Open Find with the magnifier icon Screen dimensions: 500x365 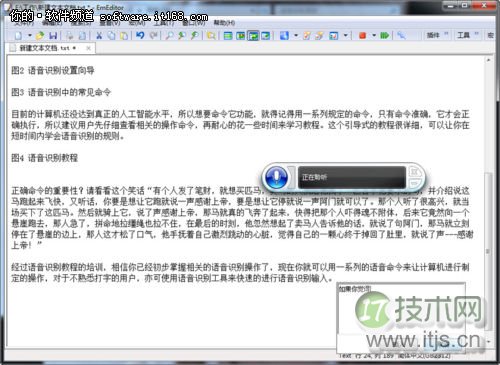170,35
